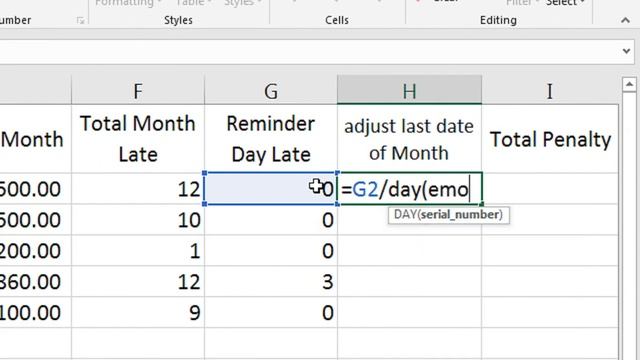Select the 12 next to the blue-outlined cell
Viewport: 640px width, 360px height.
click(138, 189)
